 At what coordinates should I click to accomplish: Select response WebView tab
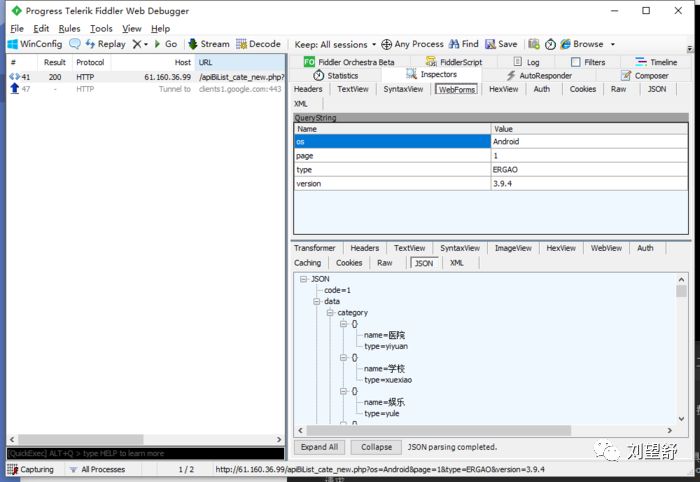606,248
